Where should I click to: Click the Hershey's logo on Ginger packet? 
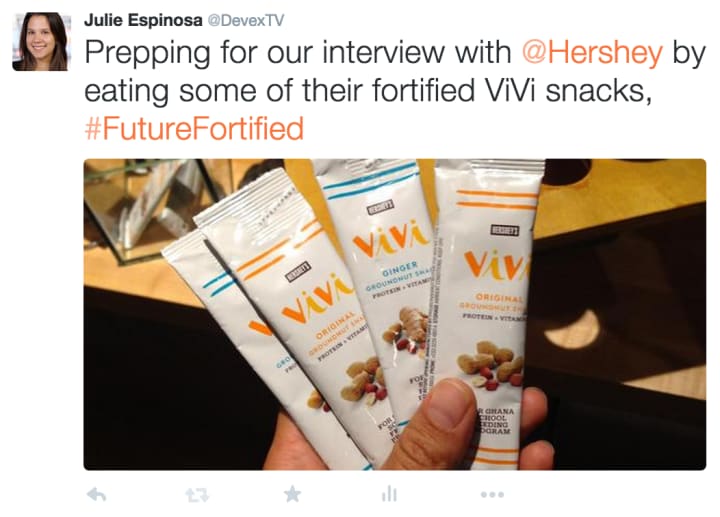tap(381, 208)
